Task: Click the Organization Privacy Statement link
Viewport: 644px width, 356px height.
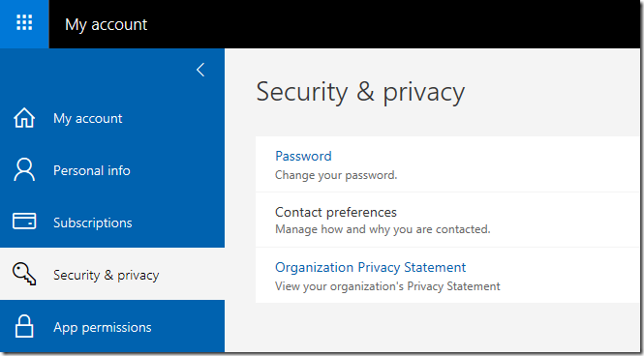Action: coord(371,267)
